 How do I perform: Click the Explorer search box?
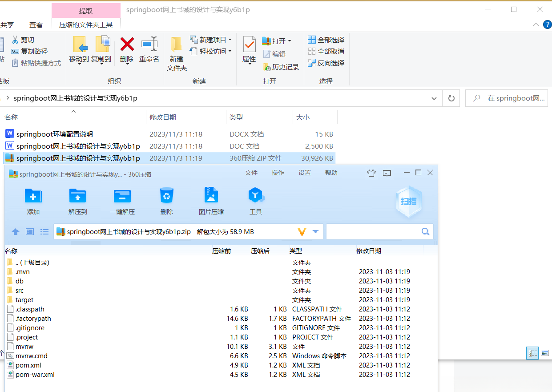click(506, 98)
